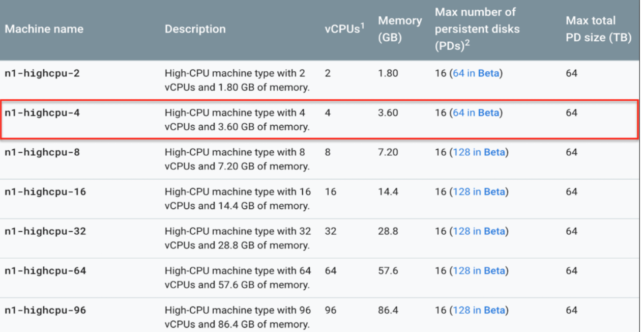Open the '128 in Beta' link for n1-highcpu-8

(478, 152)
